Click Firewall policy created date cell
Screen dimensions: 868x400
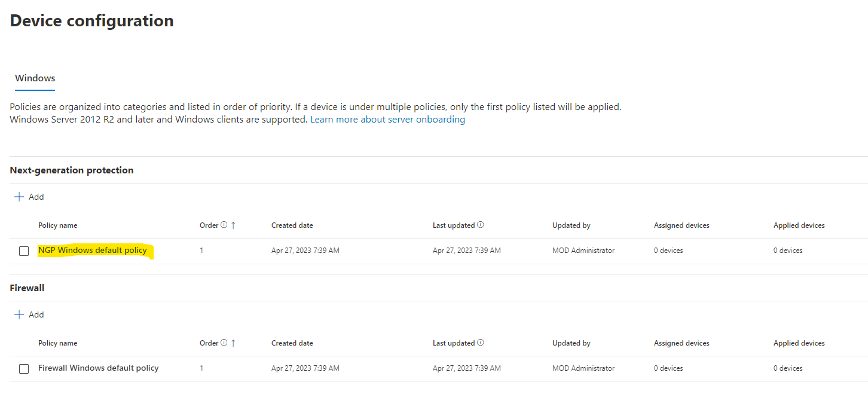(x=305, y=368)
